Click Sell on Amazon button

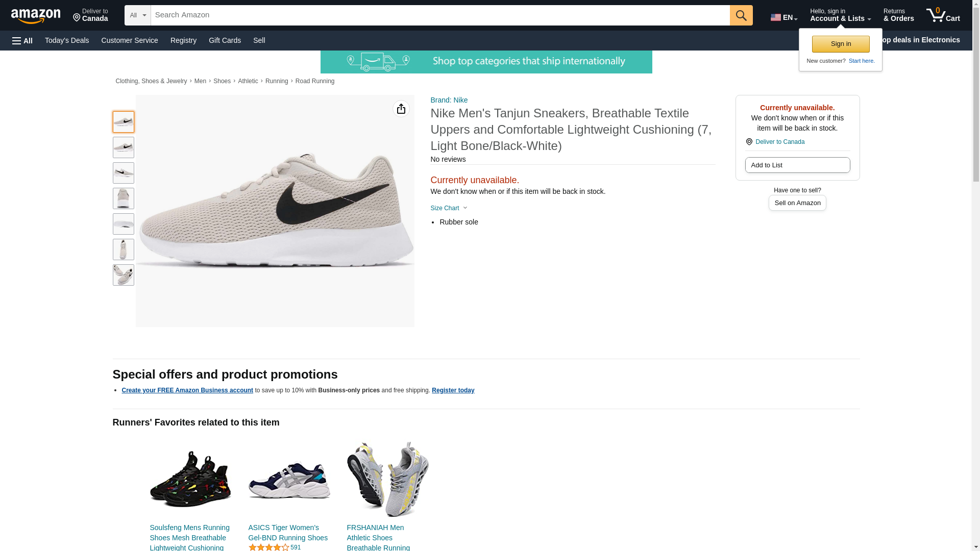pyautogui.click(x=797, y=203)
